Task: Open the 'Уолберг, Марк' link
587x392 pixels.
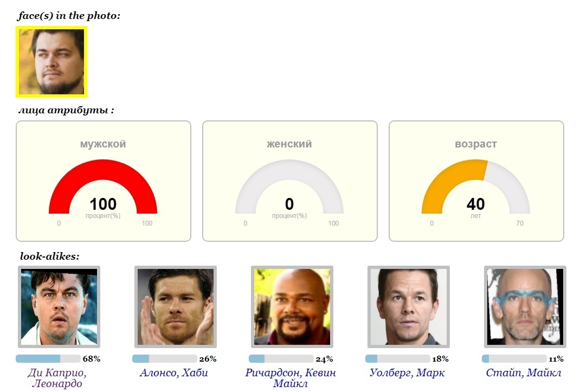Action: [407, 373]
